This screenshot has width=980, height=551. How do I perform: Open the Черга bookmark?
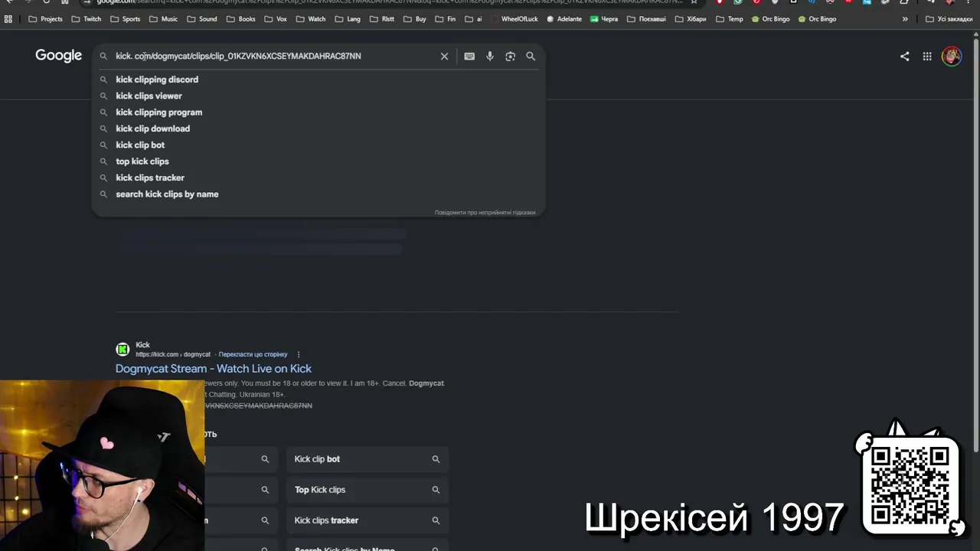(604, 19)
